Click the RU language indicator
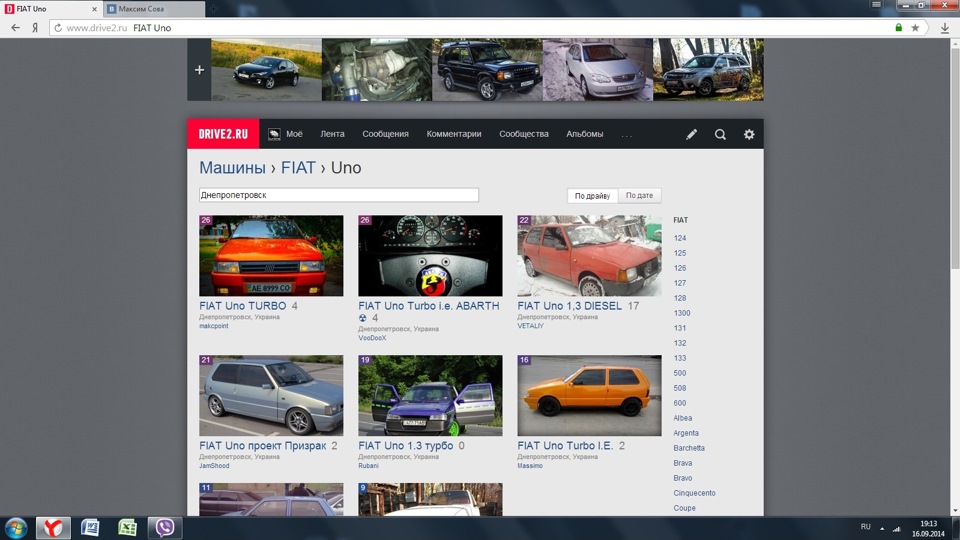This screenshot has width=960, height=540. click(865, 527)
